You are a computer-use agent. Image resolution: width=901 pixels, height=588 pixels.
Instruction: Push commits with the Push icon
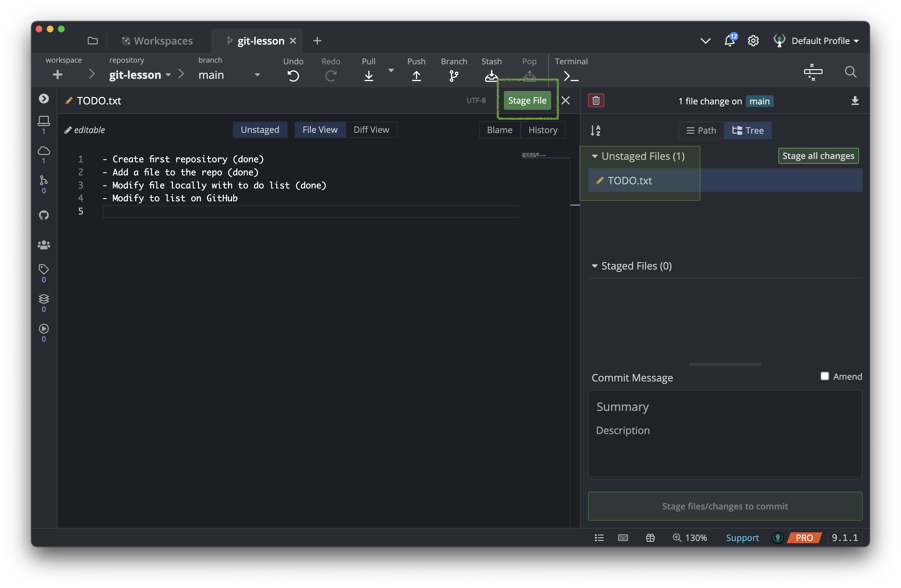point(416,76)
